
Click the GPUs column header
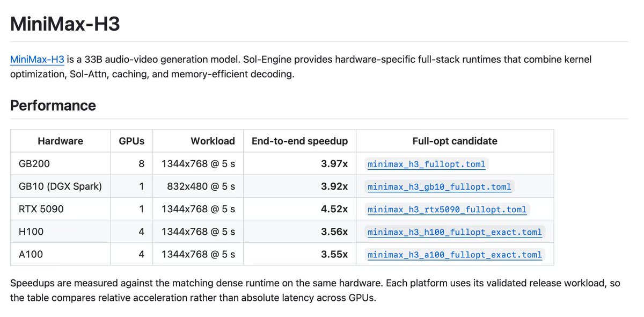tap(131, 141)
